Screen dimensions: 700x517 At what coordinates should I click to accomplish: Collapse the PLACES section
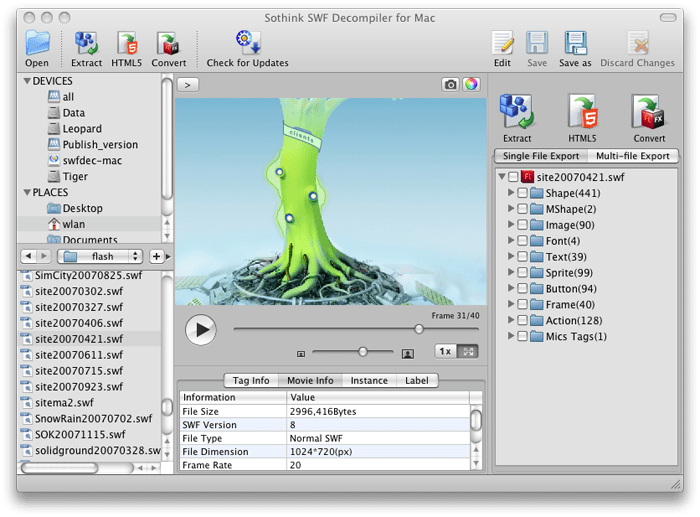click(27, 192)
